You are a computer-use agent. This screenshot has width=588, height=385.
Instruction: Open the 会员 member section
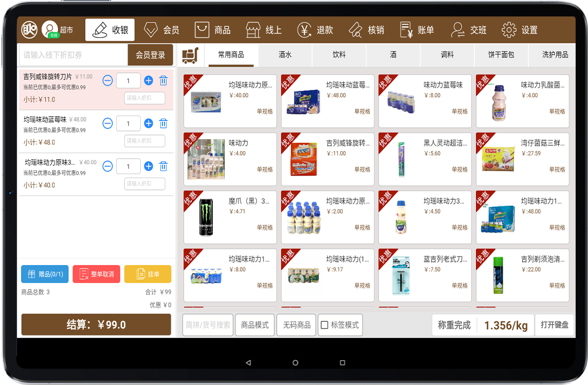click(161, 30)
